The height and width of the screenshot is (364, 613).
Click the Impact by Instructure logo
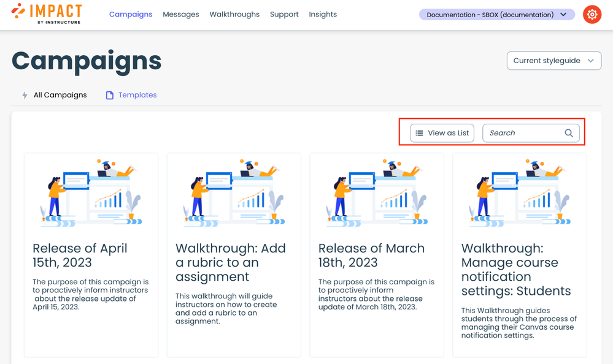point(47,13)
